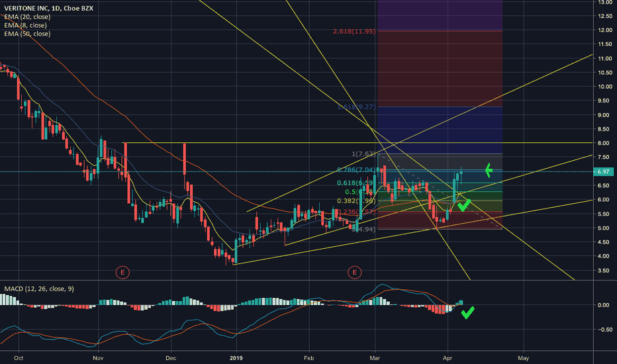Click the green checkmark in MACD pane

[467, 312]
